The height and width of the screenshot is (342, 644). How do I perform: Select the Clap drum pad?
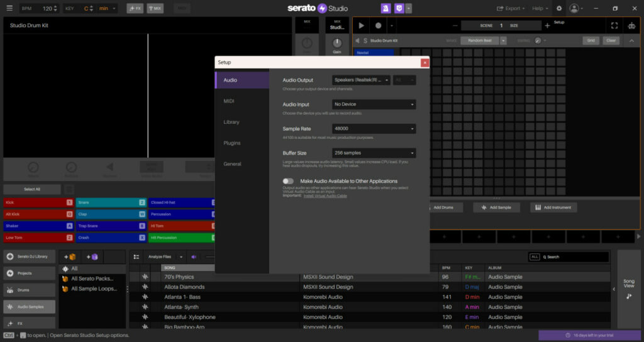pos(111,214)
